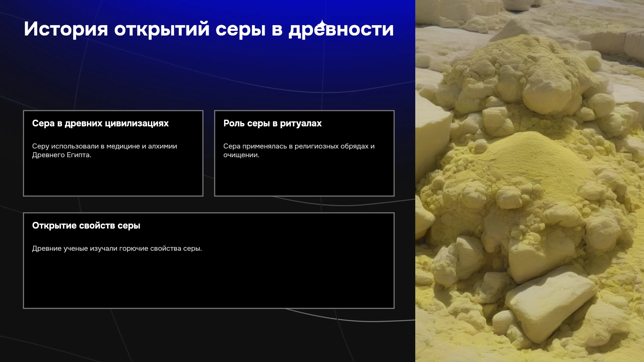Click the text about combustible properties

pos(117,248)
